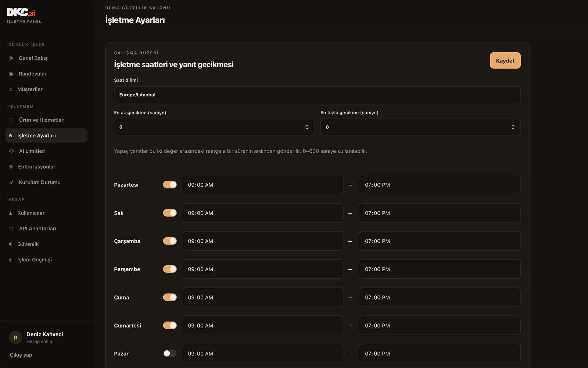Open the Genel Bakış menu item
Viewport: 588px width, 368px height.
coord(46,58)
